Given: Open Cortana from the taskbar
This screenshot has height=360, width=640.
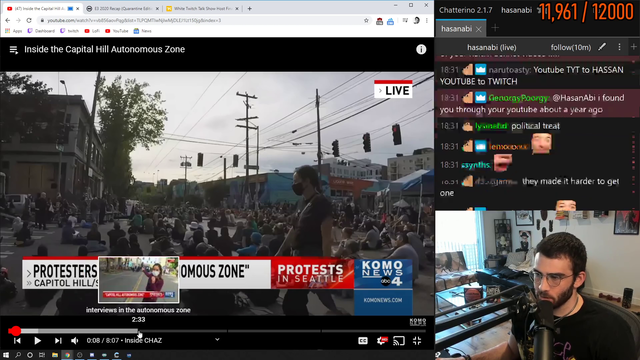Looking at the screenshot, I should [30, 355].
